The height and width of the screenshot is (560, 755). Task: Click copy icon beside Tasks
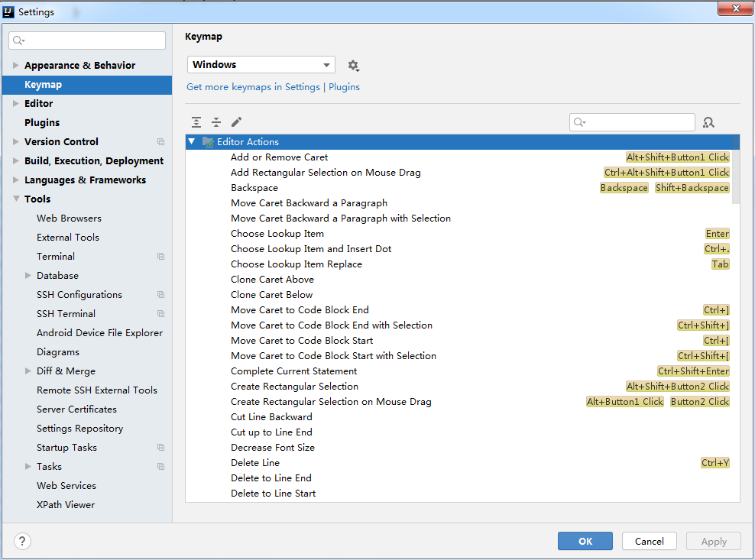[160, 467]
